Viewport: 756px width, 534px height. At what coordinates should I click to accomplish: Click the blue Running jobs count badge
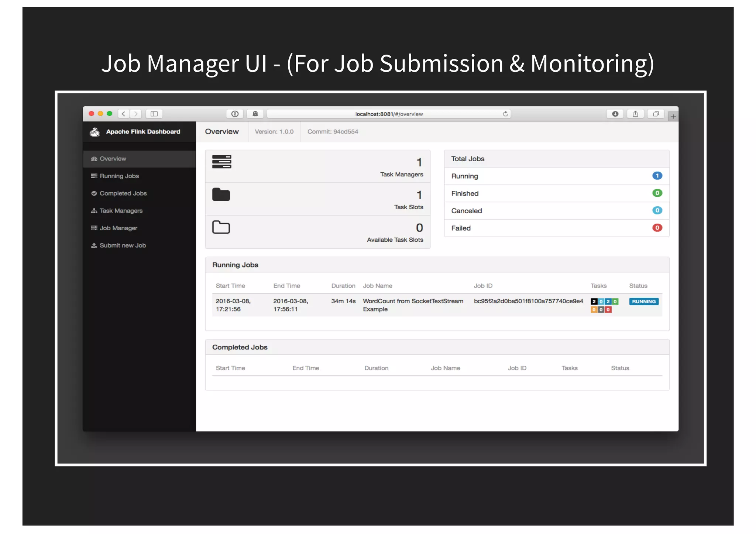(657, 176)
